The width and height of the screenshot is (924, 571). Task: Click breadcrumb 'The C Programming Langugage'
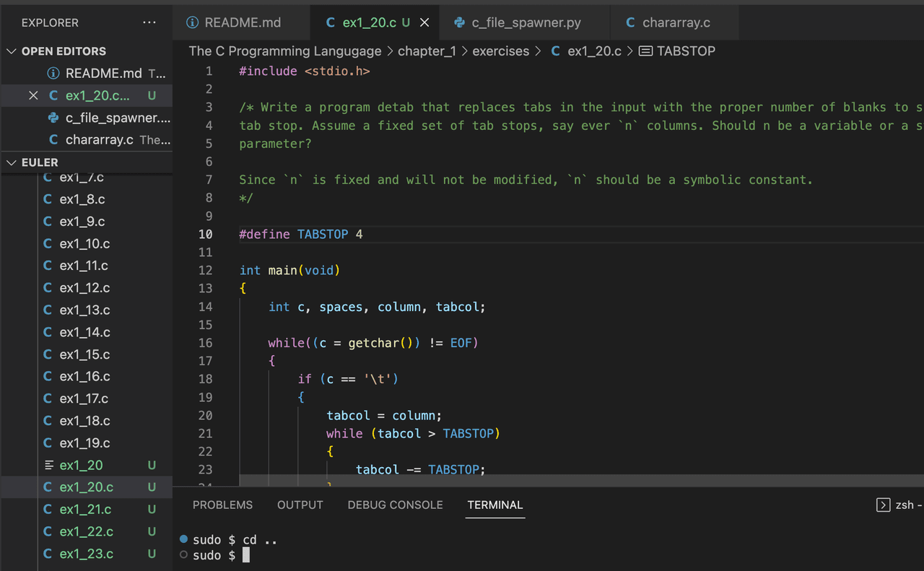coord(285,51)
